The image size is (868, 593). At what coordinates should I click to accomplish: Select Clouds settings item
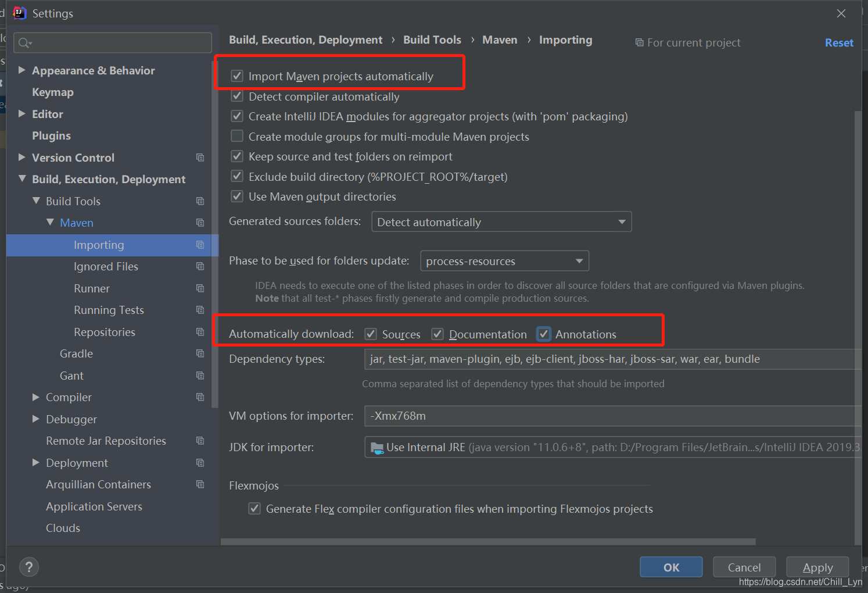(x=63, y=528)
